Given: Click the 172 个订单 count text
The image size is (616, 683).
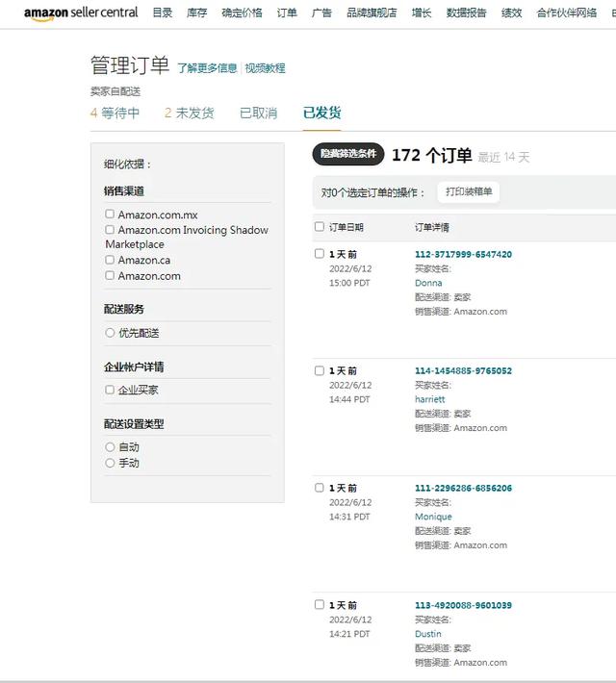Looking at the screenshot, I should pyautogui.click(x=432, y=155).
